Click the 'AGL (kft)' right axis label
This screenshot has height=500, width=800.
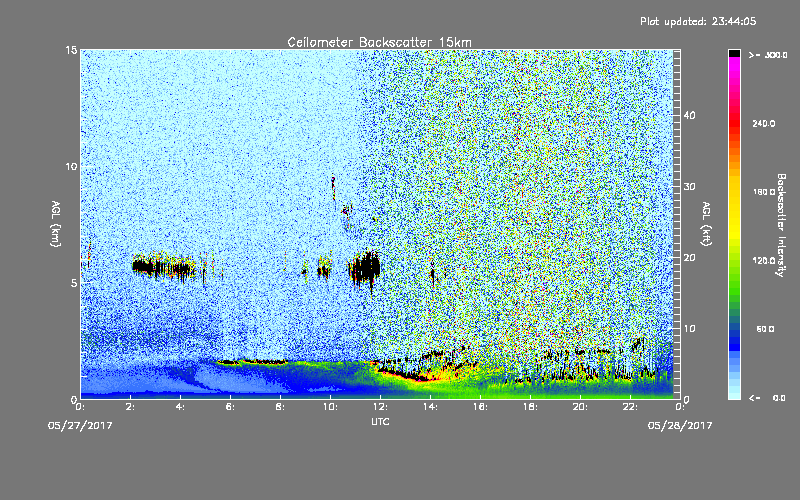706,224
